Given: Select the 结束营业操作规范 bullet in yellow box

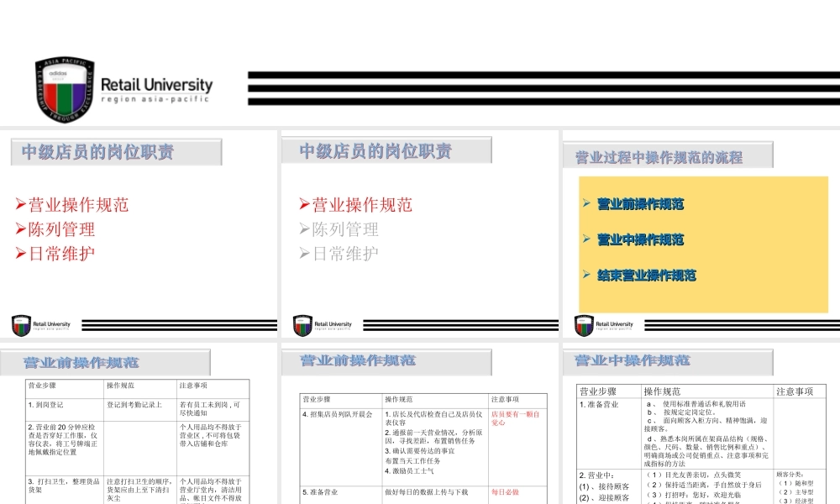Looking at the screenshot, I should (647, 276).
